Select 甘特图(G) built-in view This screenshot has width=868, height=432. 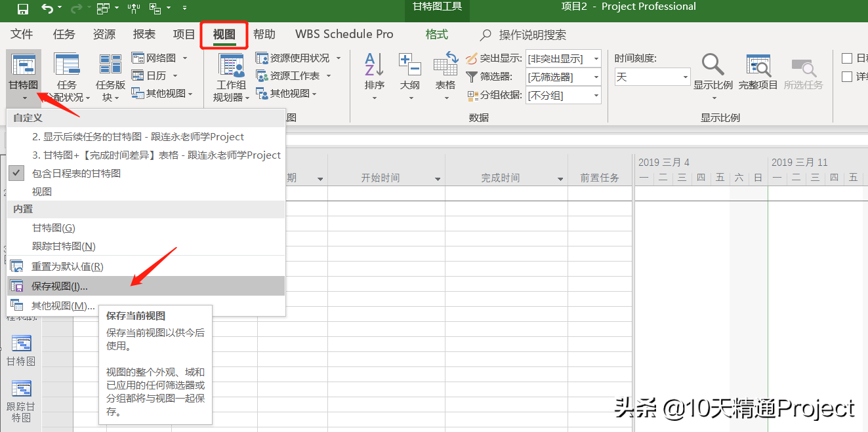(x=146, y=227)
